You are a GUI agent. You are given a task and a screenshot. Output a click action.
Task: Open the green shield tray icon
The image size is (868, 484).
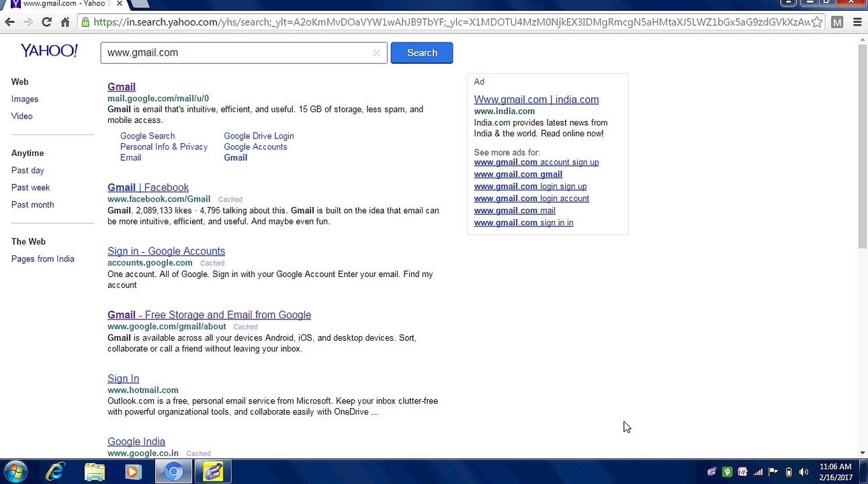(x=727, y=472)
